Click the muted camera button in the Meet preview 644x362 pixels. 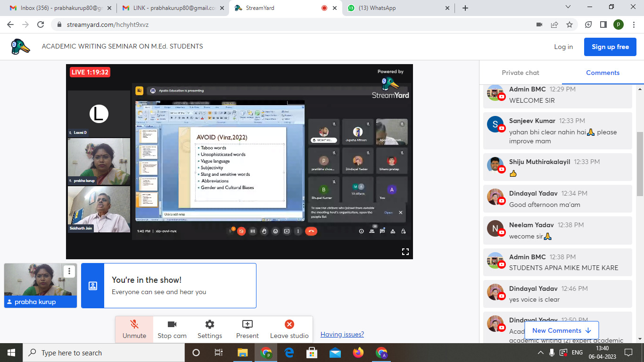click(x=241, y=231)
